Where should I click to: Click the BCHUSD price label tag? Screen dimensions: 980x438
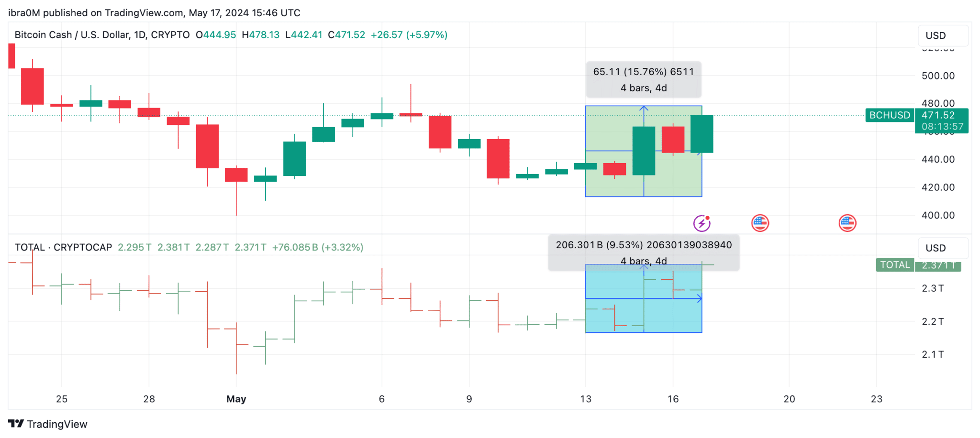(890, 115)
